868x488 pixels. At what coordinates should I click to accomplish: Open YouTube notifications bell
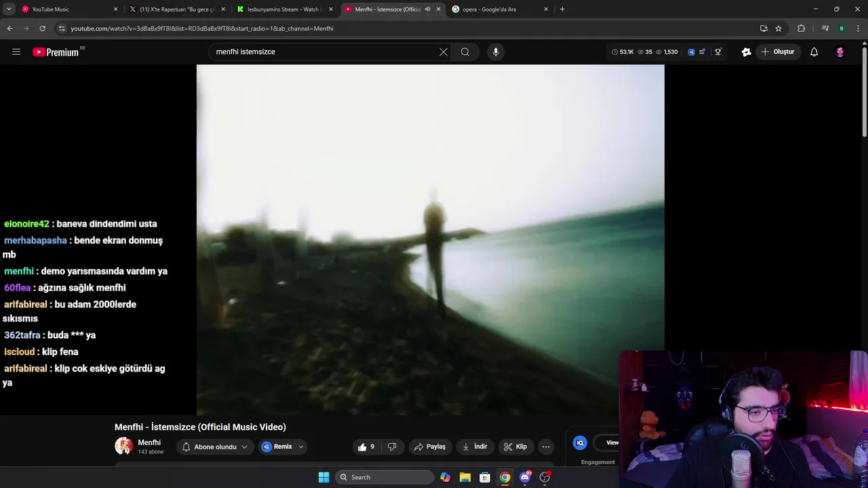point(814,52)
